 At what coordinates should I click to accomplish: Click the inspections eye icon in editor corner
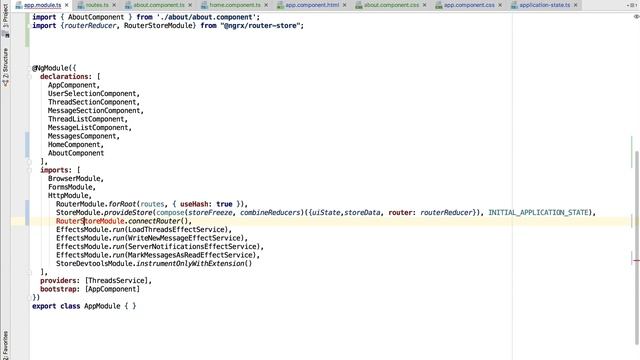(x=636, y=17)
